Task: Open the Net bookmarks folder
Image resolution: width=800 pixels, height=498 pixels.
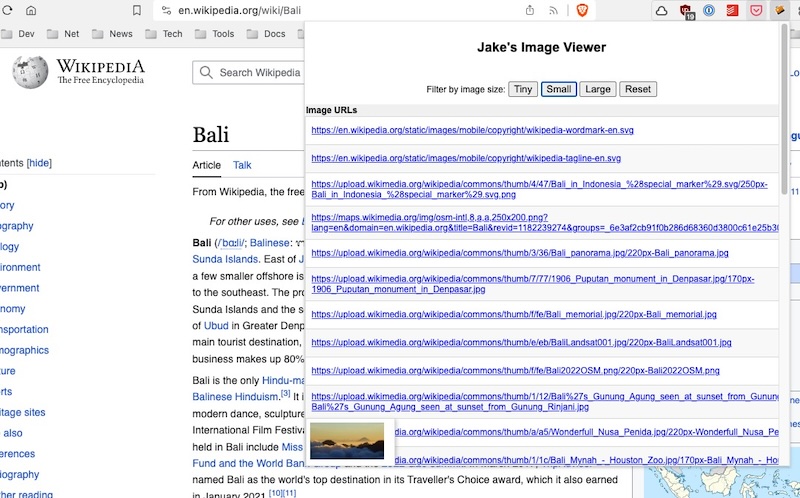Action: point(63,34)
